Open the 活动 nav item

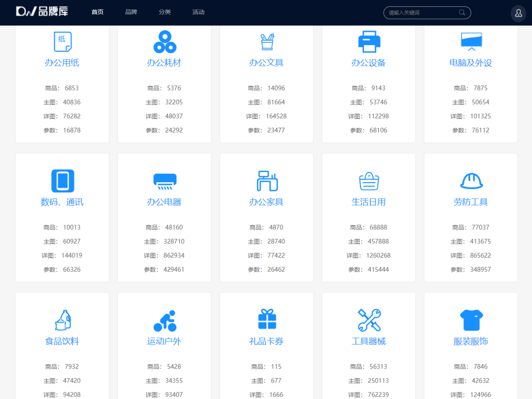point(199,12)
